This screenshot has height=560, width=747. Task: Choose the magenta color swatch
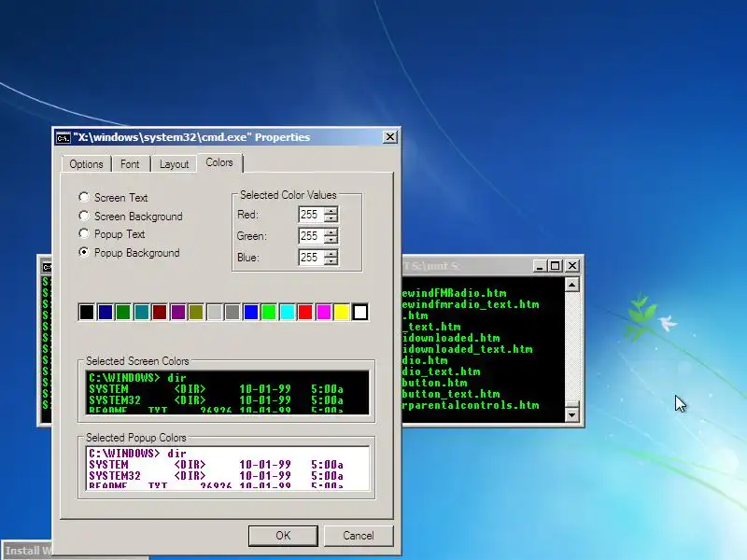[323, 313]
